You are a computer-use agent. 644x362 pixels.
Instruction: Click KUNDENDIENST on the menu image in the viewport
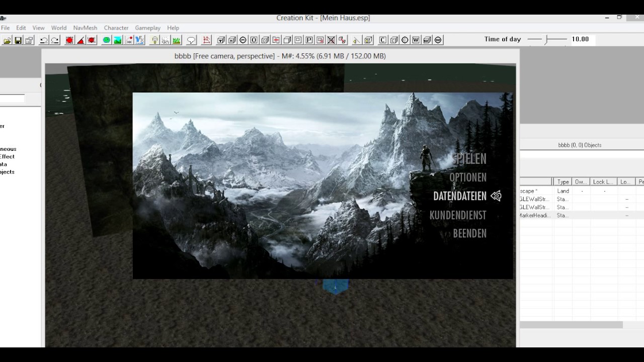pos(458,215)
